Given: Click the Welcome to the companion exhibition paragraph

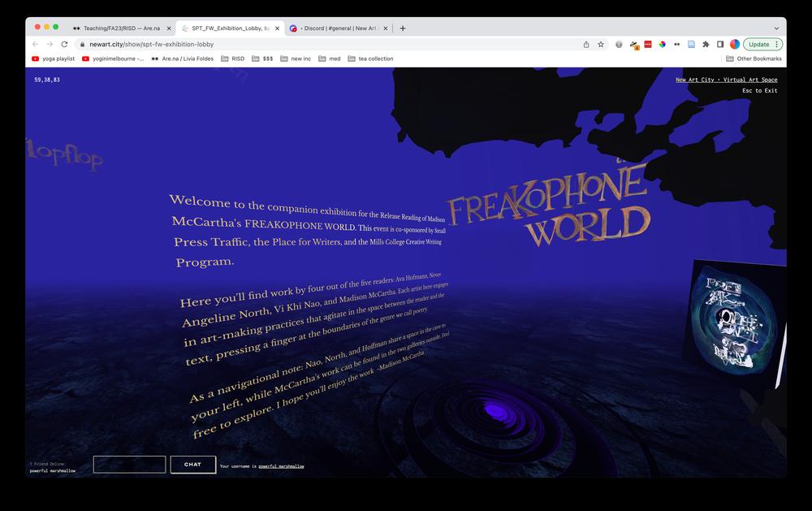Looking at the screenshot, I should click(308, 230).
